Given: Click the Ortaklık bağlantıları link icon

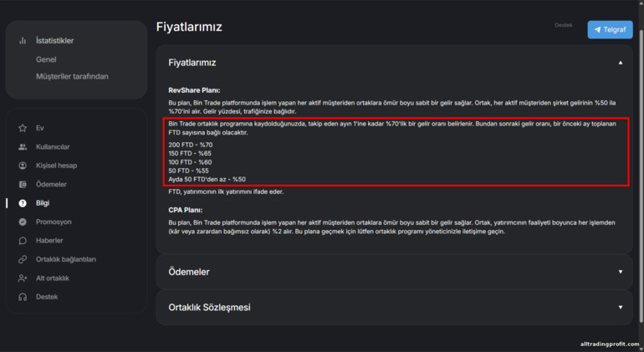Looking at the screenshot, I should [x=23, y=259].
